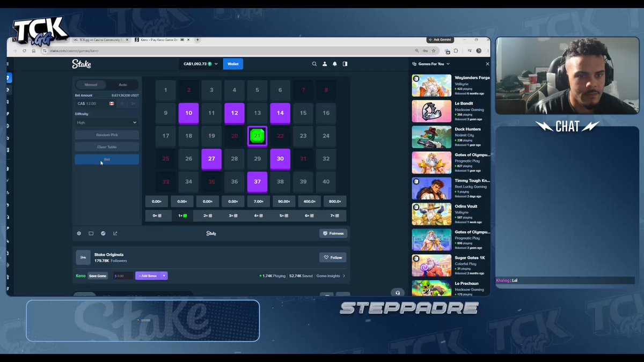644x362 pixels.
Task: Switch to Auto betting mode
Action: point(123,85)
